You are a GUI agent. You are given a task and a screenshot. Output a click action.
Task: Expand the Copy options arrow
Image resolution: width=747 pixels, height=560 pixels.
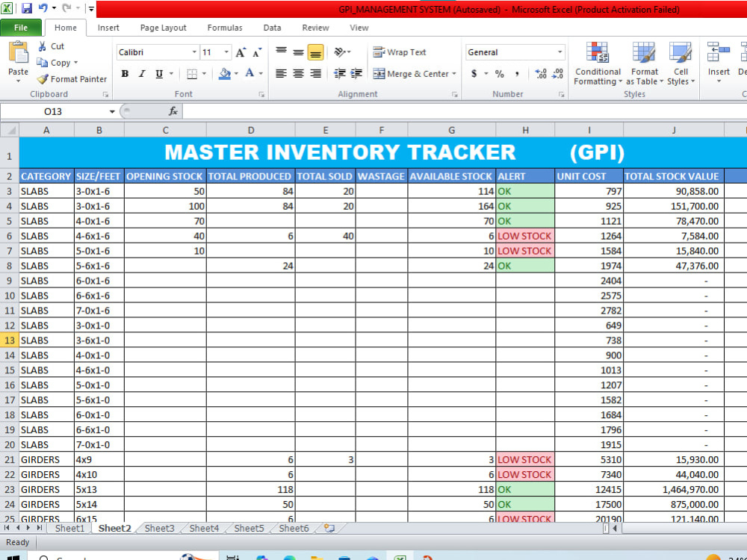click(75, 63)
